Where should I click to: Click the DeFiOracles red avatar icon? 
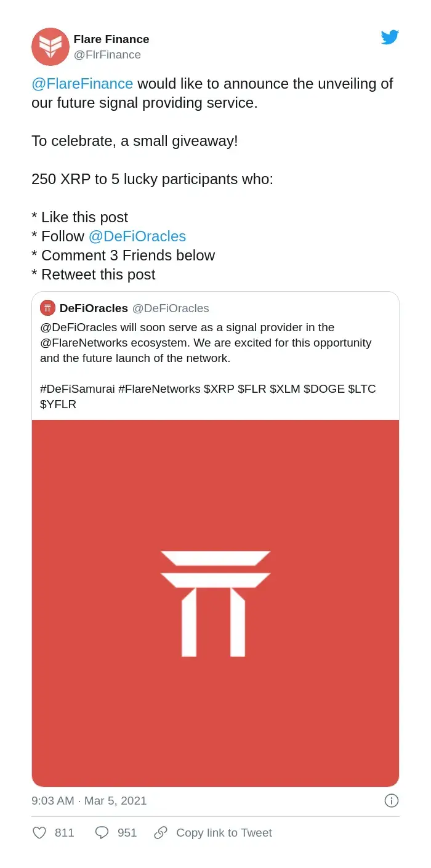(x=49, y=307)
